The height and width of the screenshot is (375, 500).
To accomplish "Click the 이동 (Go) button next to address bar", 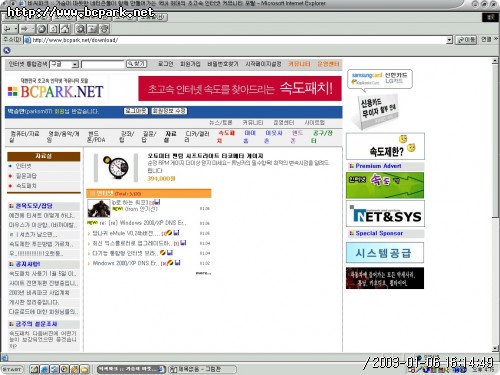I will pyautogui.click(x=466, y=40).
